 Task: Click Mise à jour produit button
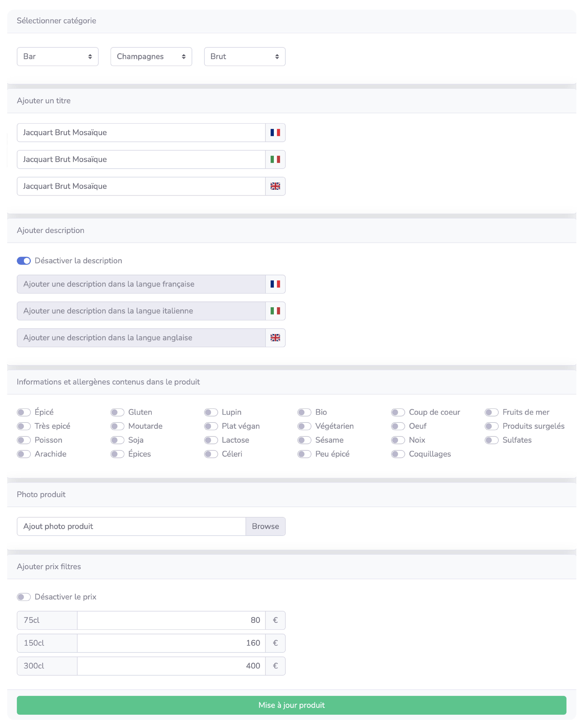292,705
